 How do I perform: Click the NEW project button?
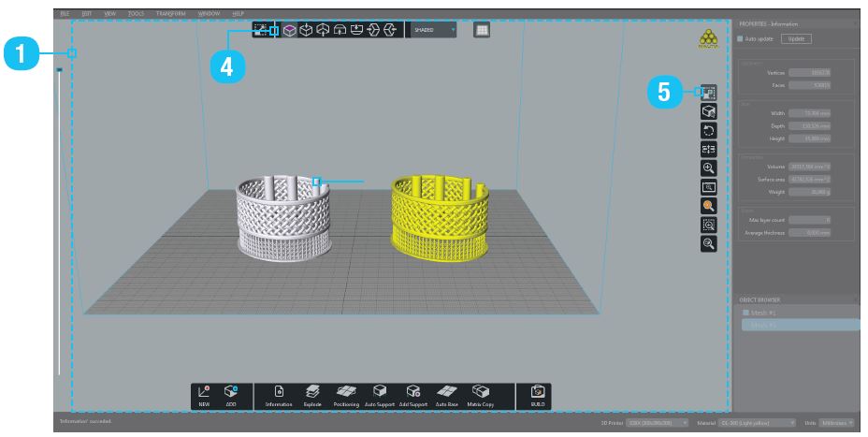coord(204,393)
